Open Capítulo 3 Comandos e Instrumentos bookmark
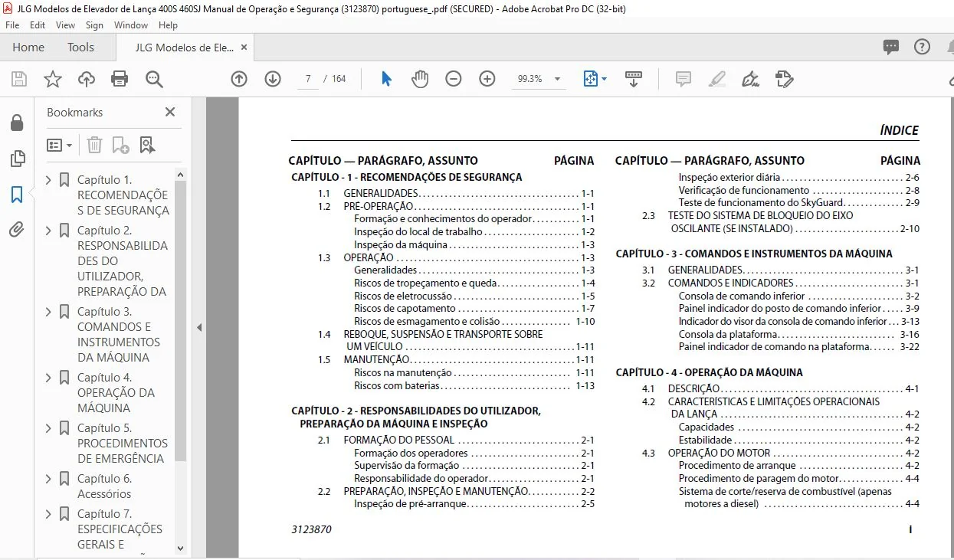The width and height of the screenshot is (954, 560). 119,335
